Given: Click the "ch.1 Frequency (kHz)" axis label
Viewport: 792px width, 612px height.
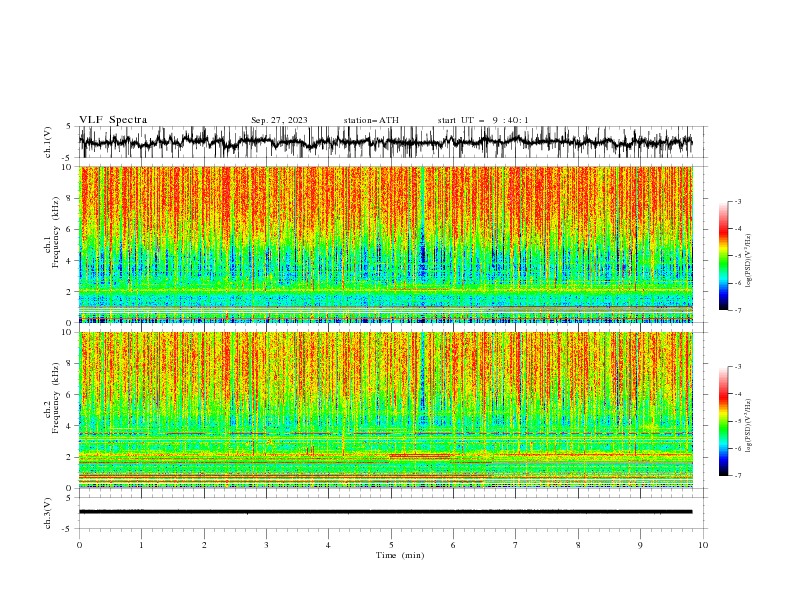Looking at the screenshot, I should pos(52,233).
